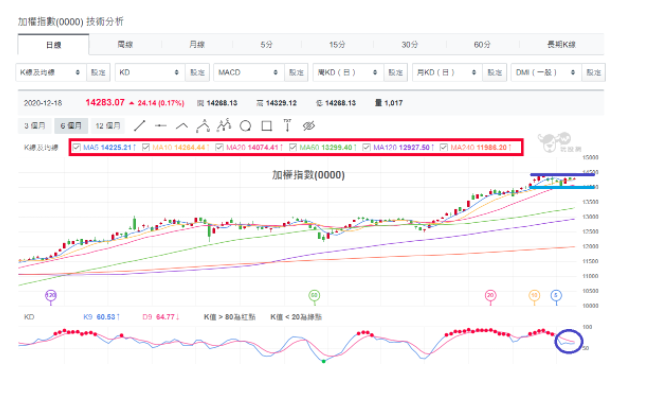This screenshot has height=399, width=645.
Task: Click 設定 button beside DMI dropdown
Action: 594,72
